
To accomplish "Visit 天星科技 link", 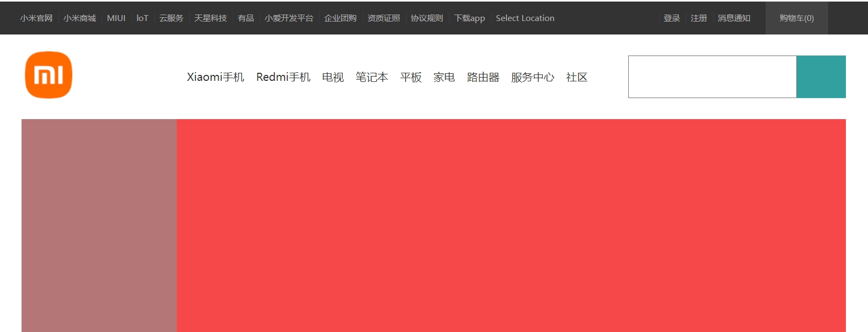I will [211, 18].
